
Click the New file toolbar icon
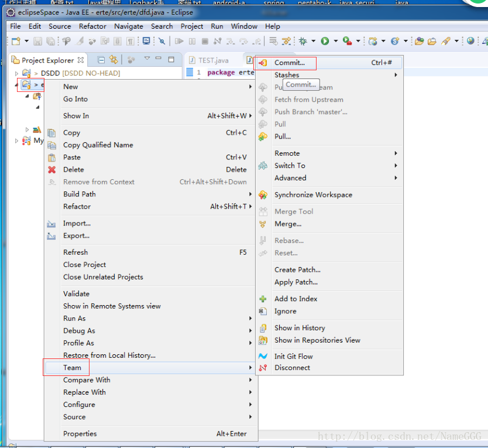[x=16, y=41]
